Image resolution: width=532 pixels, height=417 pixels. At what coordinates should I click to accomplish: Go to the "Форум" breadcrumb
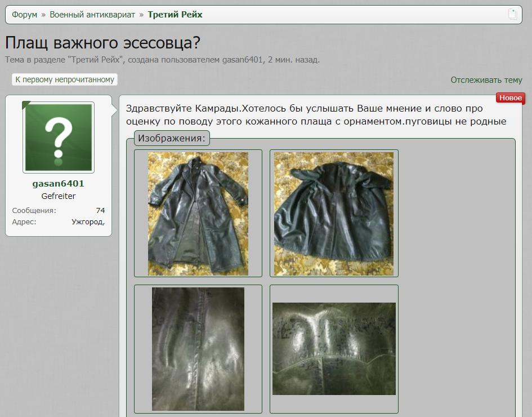tap(24, 15)
